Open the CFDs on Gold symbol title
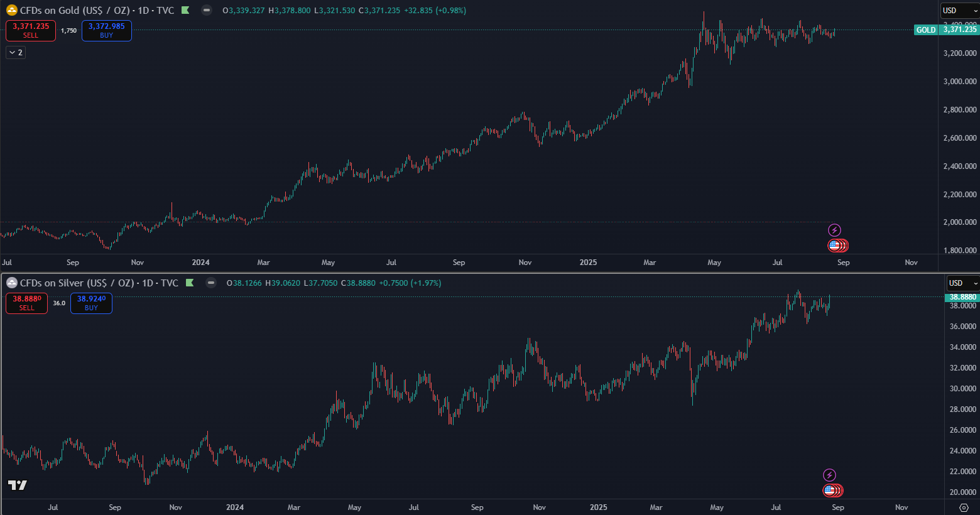 click(x=97, y=10)
